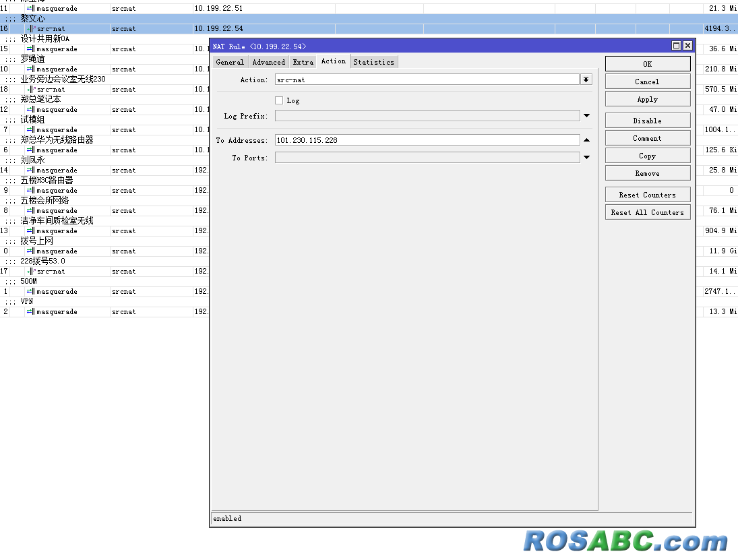
Task: Open the Statistics tab
Action: pyautogui.click(x=373, y=62)
